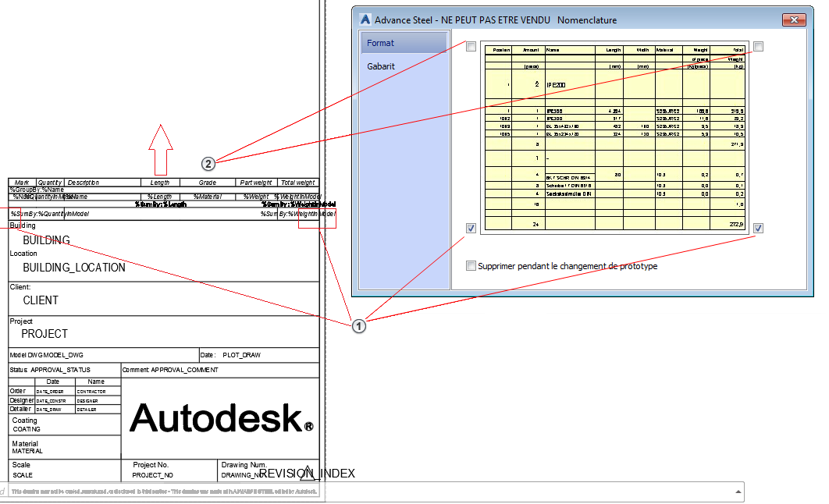The width and height of the screenshot is (829, 504).
Task: Switch to the Gabarit tab
Action: pos(404,66)
